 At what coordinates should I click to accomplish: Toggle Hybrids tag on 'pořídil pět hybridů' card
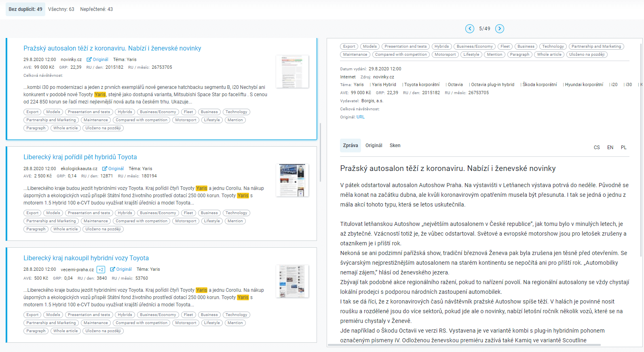125,213
